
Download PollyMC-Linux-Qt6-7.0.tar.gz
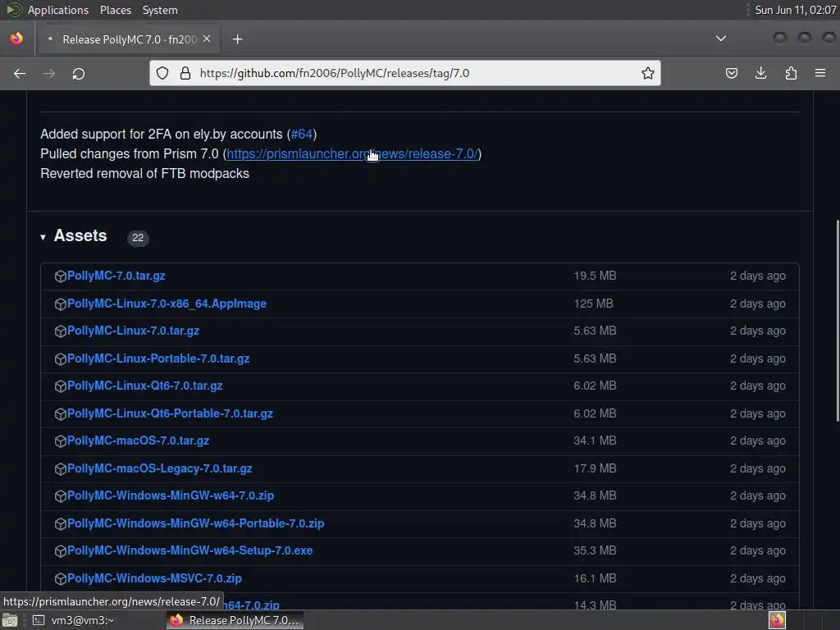click(144, 386)
